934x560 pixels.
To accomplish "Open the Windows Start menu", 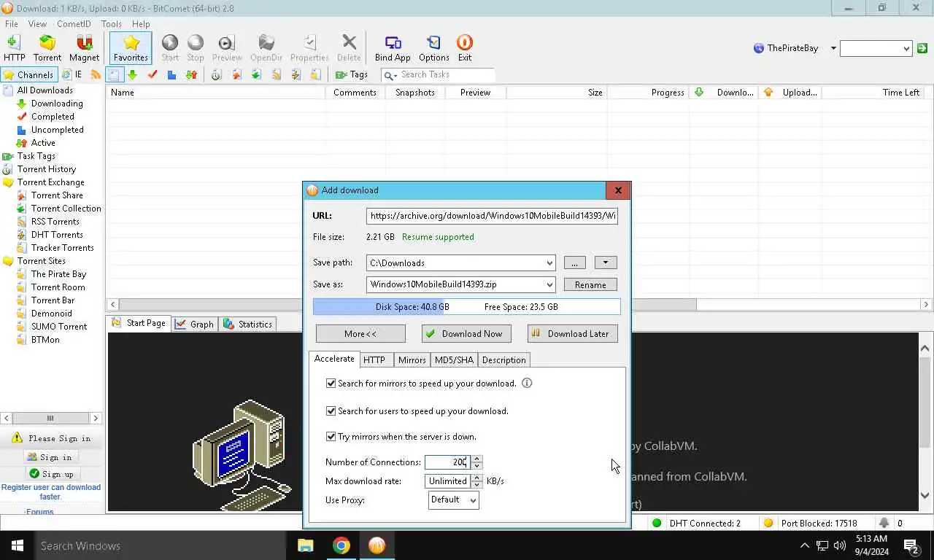I will point(18,545).
